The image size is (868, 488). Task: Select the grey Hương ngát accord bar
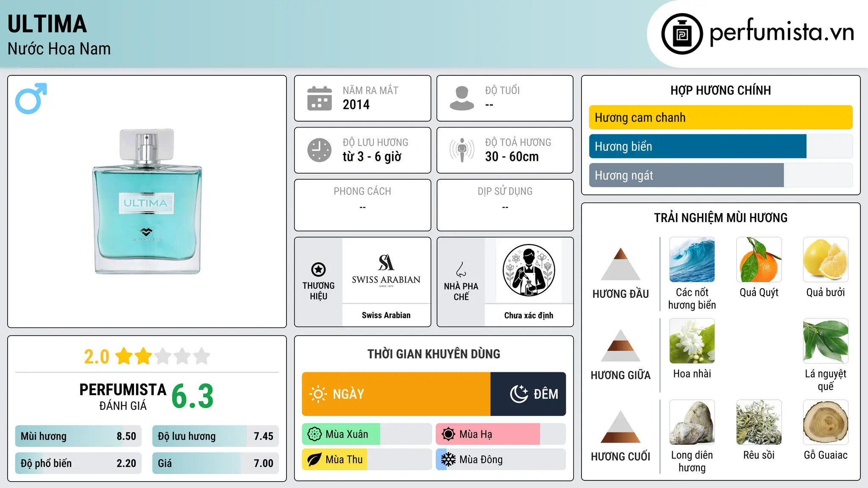point(721,175)
